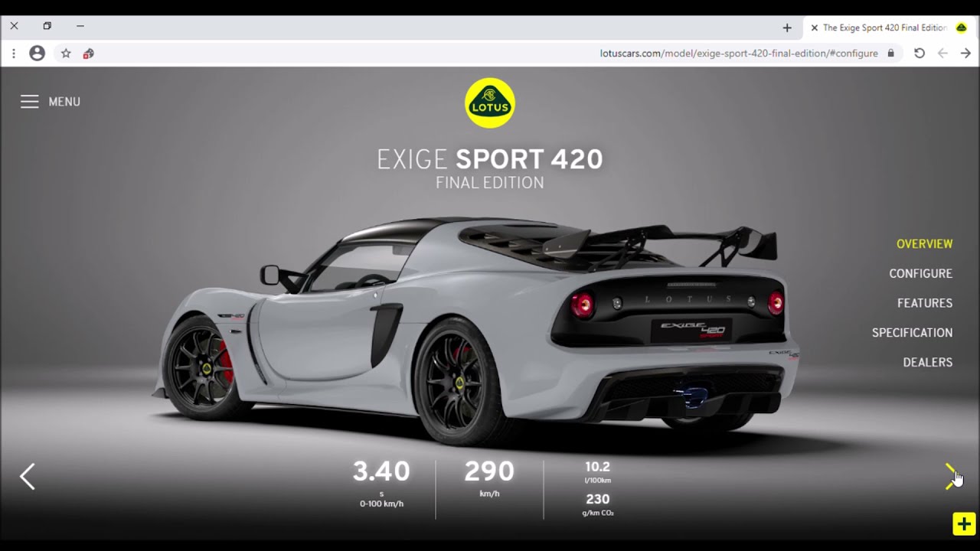Select the OVERVIEW section

click(924, 244)
